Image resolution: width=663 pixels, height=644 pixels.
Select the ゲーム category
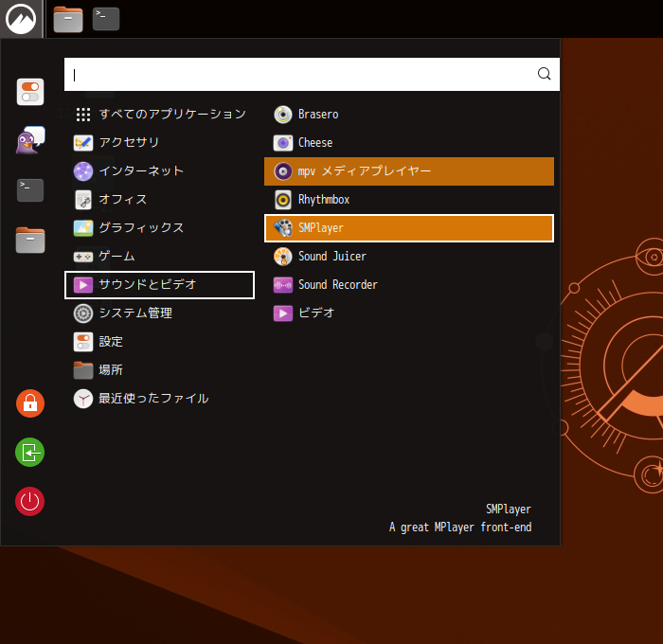[160, 257]
